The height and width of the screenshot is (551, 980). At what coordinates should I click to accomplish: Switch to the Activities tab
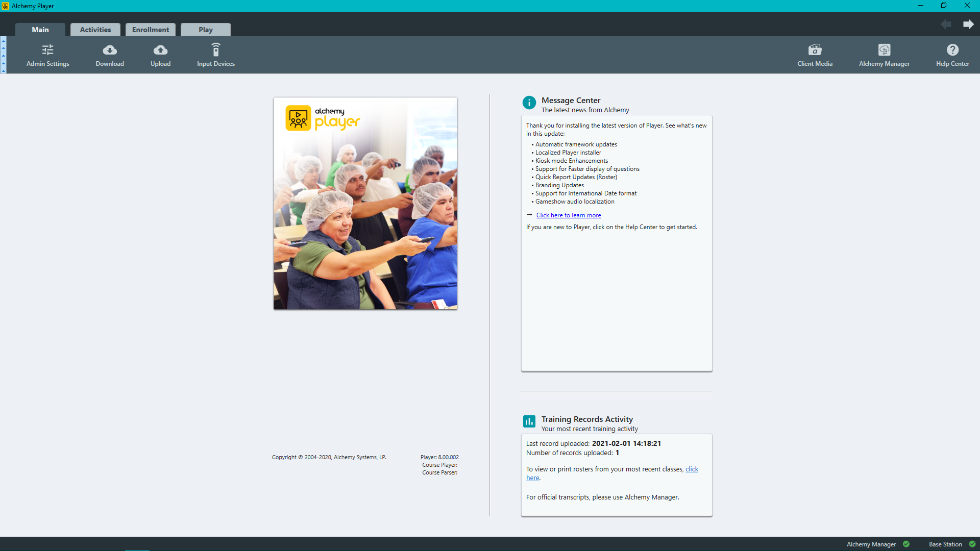click(95, 30)
